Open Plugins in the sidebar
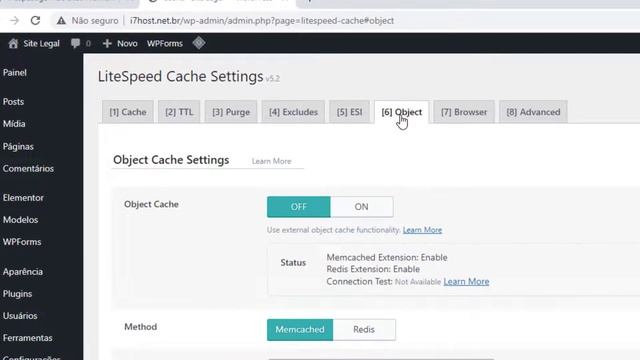The image size is (640, 360). (17, 293)
